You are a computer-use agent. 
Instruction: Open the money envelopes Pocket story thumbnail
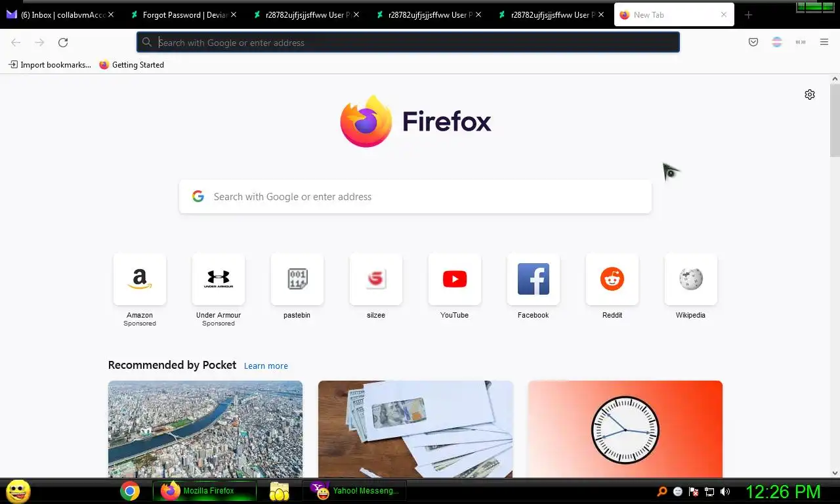[x=415, y=429]
